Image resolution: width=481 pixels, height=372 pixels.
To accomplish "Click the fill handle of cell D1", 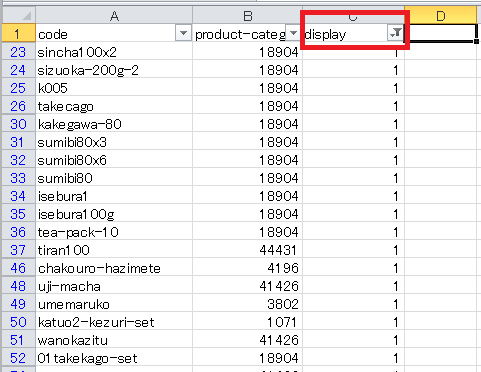I will pyautogui.click(x=477, y=41).
